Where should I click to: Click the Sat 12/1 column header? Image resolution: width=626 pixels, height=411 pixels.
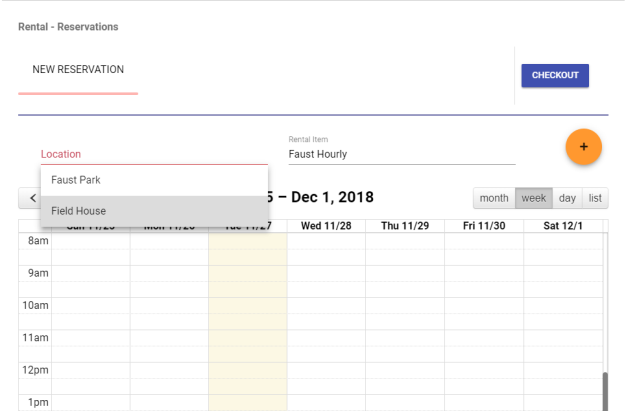tap(562, 225)
